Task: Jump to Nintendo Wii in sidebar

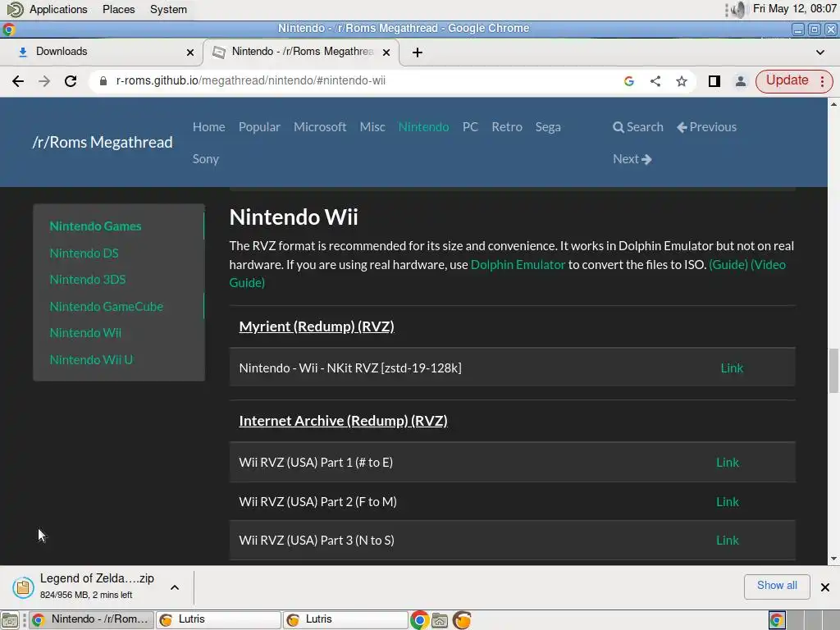Action: [x=85, y=333]
